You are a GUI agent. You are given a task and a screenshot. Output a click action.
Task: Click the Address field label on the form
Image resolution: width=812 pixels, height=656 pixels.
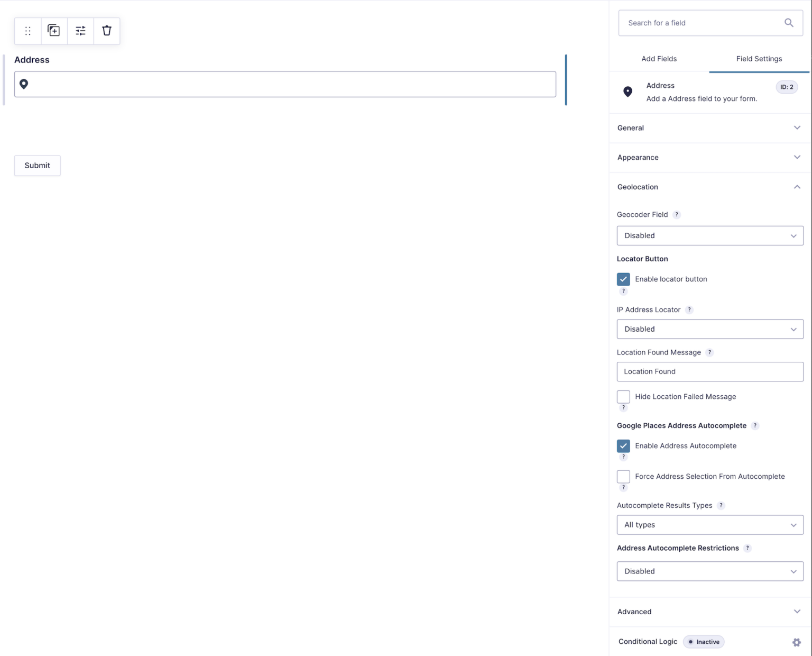(x=32, y=60)
